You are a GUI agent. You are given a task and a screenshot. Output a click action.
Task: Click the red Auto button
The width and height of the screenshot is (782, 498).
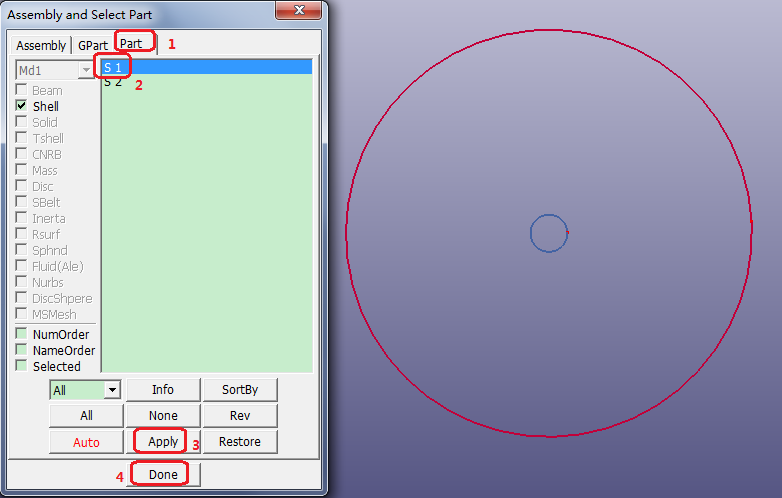(x=86, y=442)
